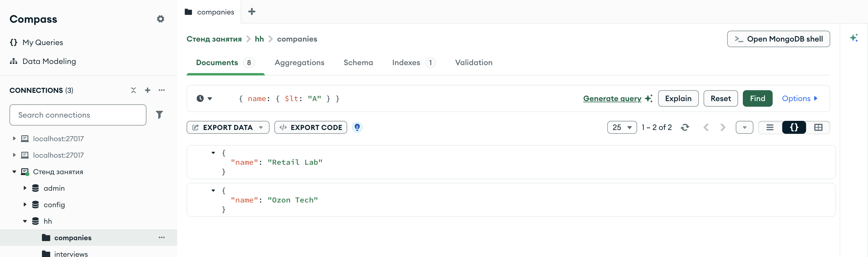Viewport: 868px width, 257px height.
Task: Open the AI assistant sparkle icon
Action: pos(854,38)
